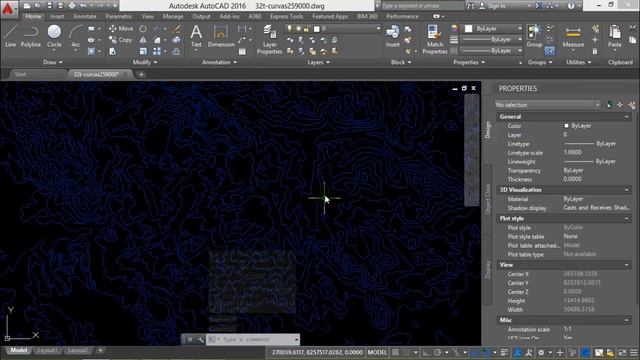Open the Text annotation tool
This screenshot has width=640, height=360.
click(196, 36)
